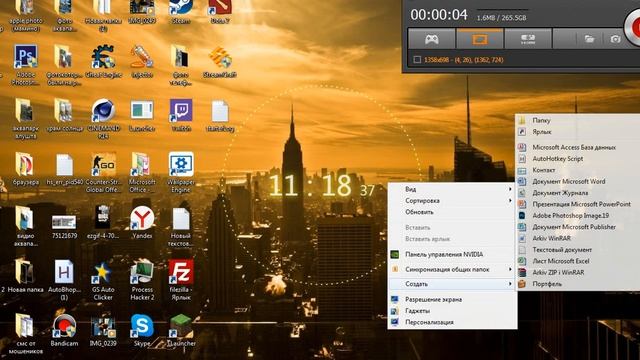Select Новый текстовый document file icon

point(181,227)
